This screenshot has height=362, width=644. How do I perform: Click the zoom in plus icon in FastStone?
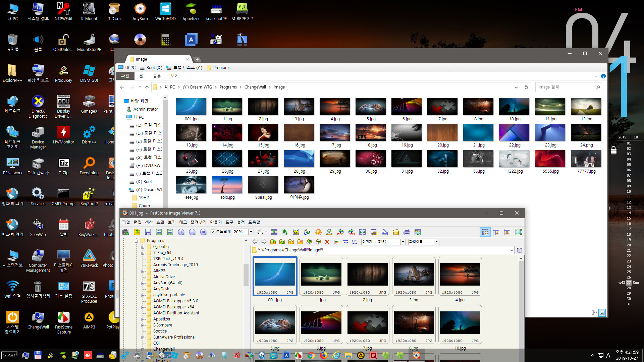pyautogui.click(x=181, y=232)
